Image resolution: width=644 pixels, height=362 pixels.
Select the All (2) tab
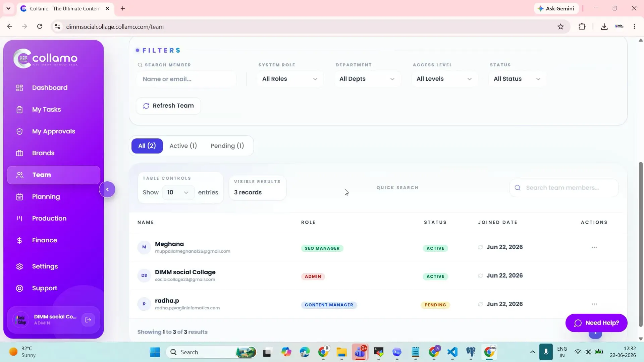pyautogui.click(x=147, y=146)
